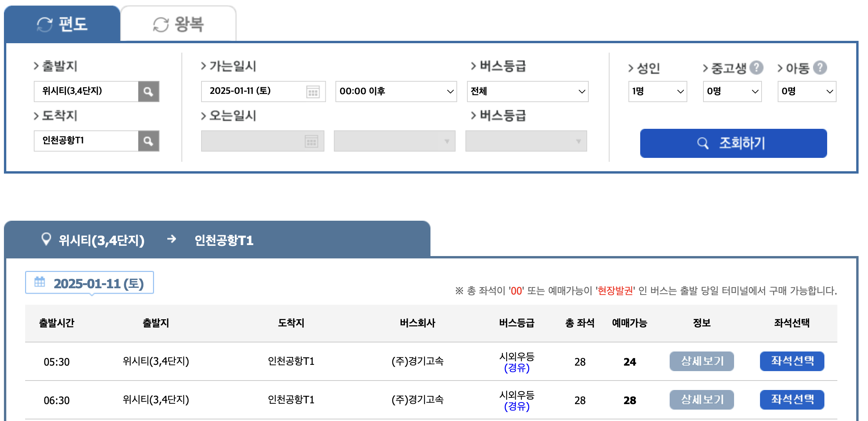The height and width of the screenshot is (421, 868).
Task: Open the disabled return time dropdown
Action: (394, 141)
